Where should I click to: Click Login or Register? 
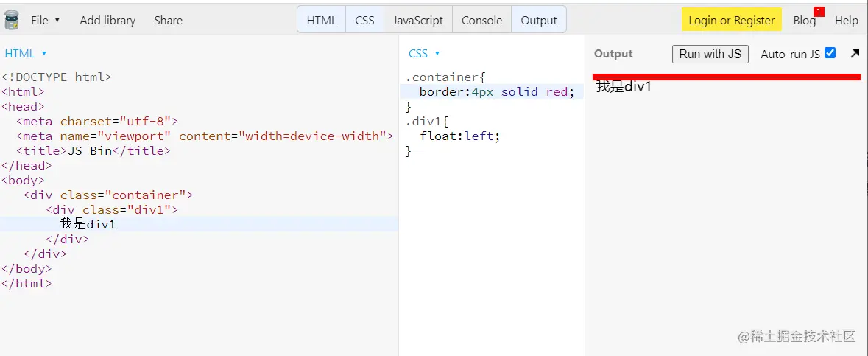(731, 21)
